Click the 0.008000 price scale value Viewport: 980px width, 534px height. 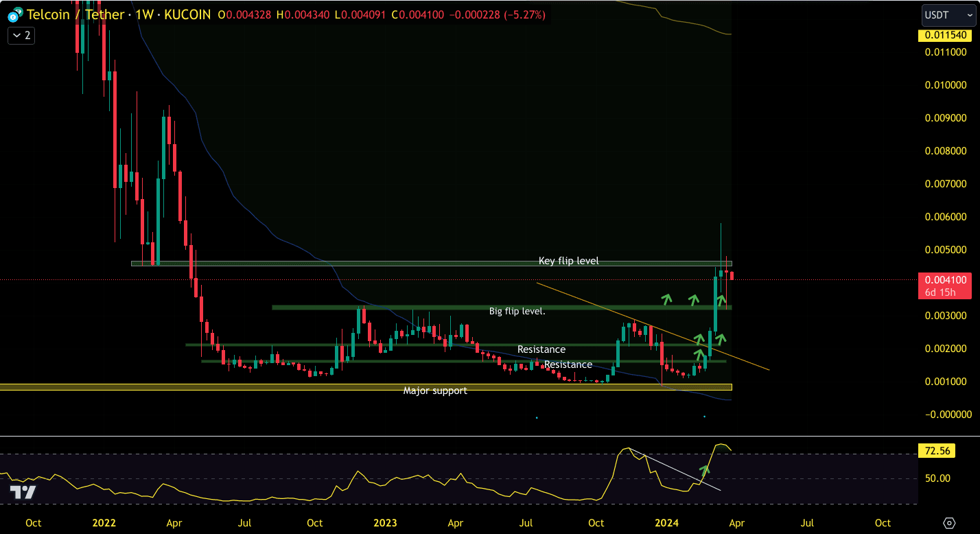pyautogui.click(x=947, y=151)
